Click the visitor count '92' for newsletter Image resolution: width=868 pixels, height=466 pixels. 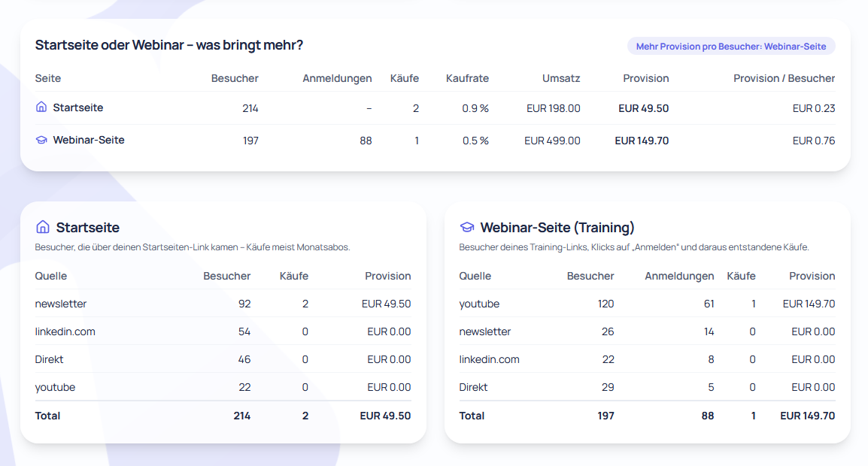(244, 304)
